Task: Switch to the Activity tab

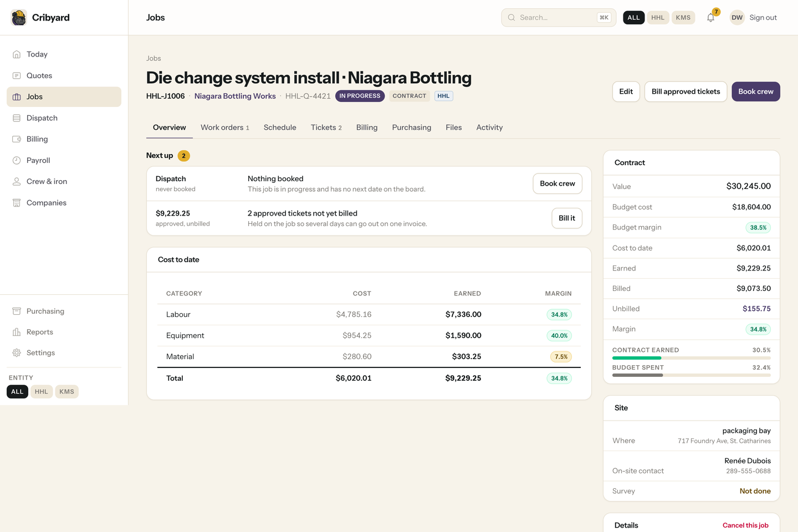Action: point(490,127)
